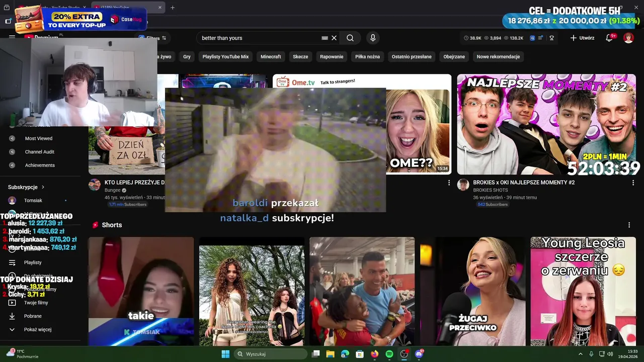This screenshot has height=362, width=644.
Task: Clear the search query with X
Action: (x=334, y=38)
